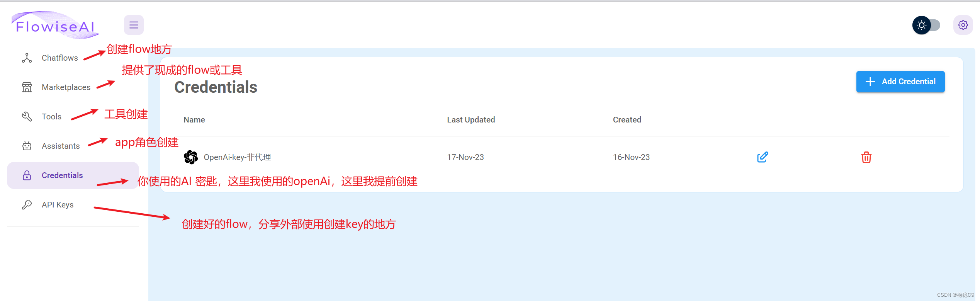Toggle the dark mode switch
980x301 pixels.
(x=926, y=25)
